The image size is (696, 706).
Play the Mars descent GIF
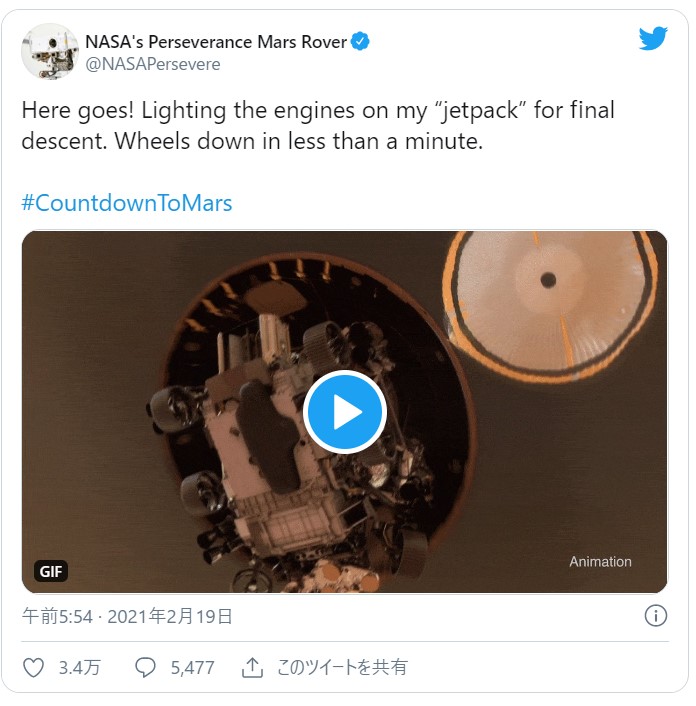[x=344, y=412]
